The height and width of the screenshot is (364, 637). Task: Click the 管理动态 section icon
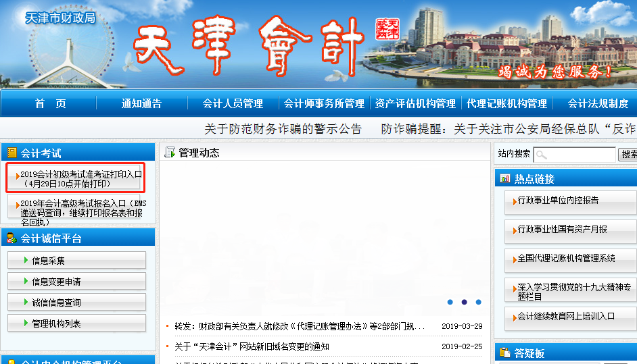[170, 153]
